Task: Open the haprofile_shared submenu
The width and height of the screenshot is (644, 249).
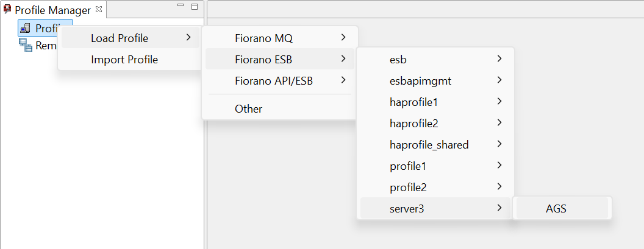Action: click(x=435, y=144)
